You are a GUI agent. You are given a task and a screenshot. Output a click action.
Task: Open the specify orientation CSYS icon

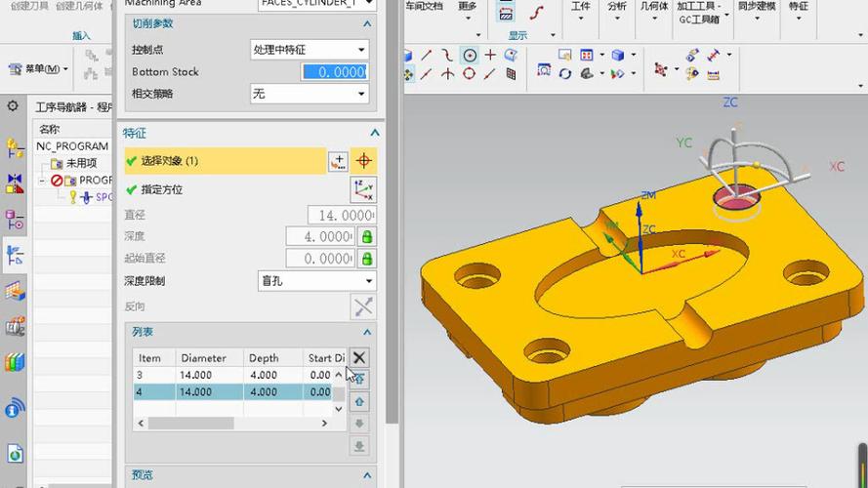tap(363, 189)
